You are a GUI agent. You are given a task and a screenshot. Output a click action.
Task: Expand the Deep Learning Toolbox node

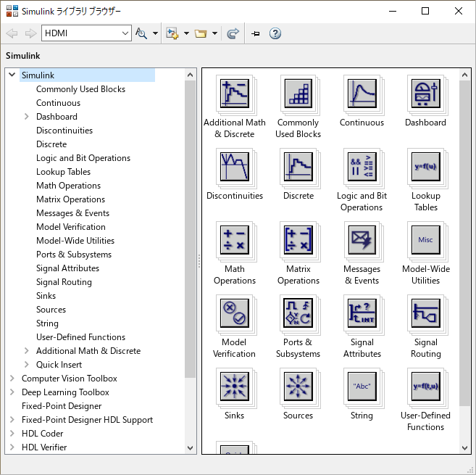(12, 392)
